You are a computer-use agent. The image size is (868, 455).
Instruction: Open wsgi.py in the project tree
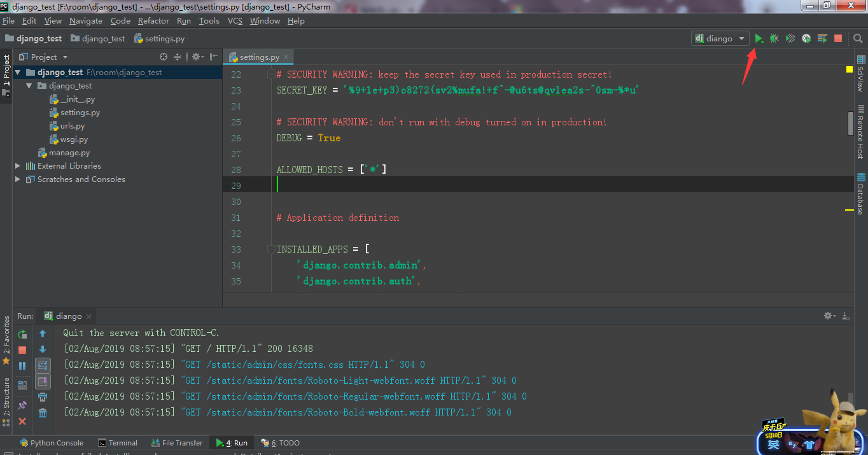69,139
